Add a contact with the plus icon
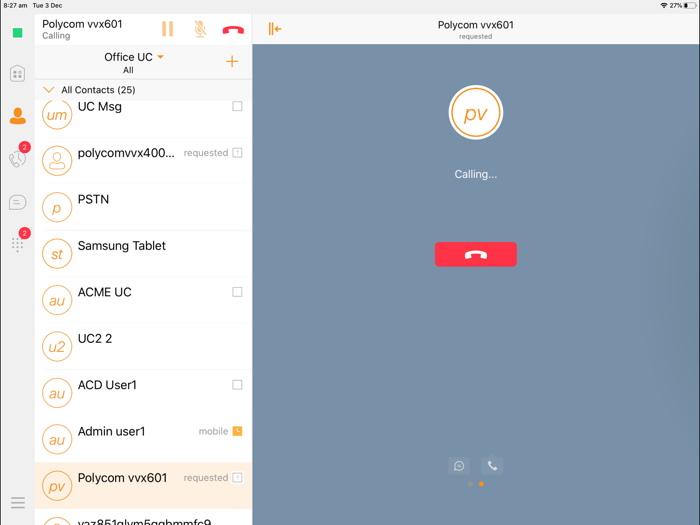Image resolution: width=700 pixels, height=525 pixels. click(232, 61)
